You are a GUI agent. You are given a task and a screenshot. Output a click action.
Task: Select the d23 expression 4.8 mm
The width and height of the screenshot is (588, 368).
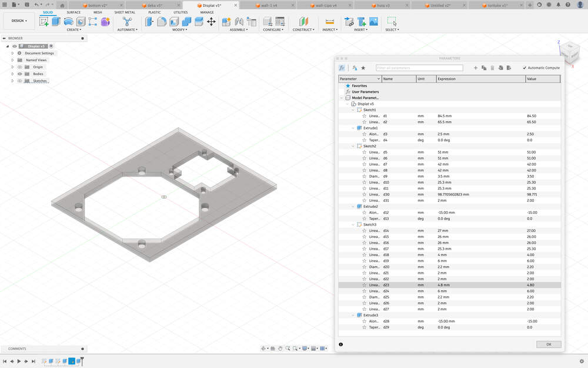(443, 285)
